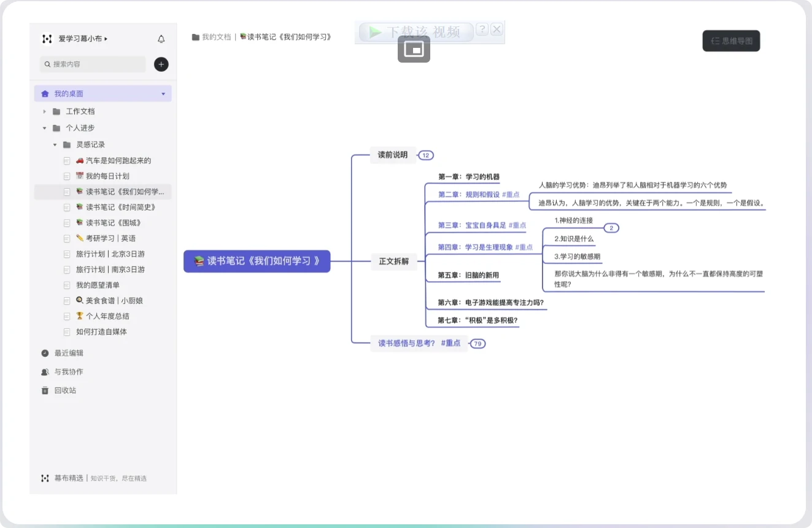Screen dimensions: 812x528
Task: Click the document icon of 如何打造自媒体
Action: (67, 332)
